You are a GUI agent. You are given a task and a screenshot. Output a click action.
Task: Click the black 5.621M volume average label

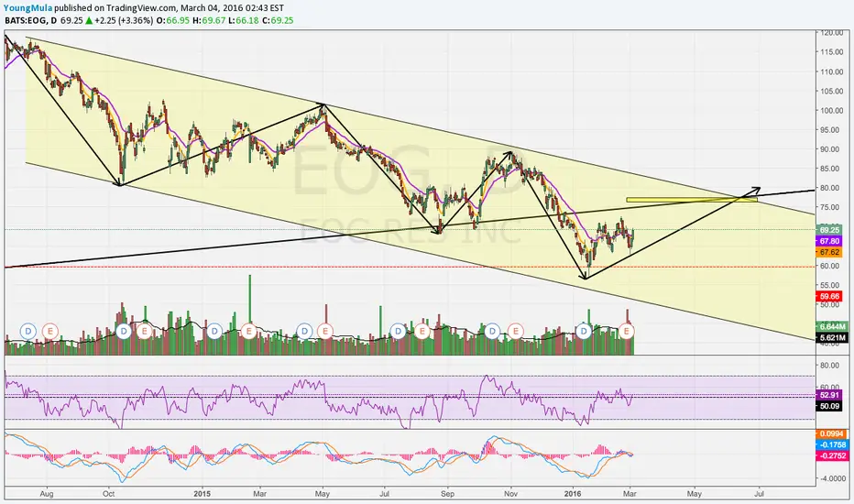832,338
